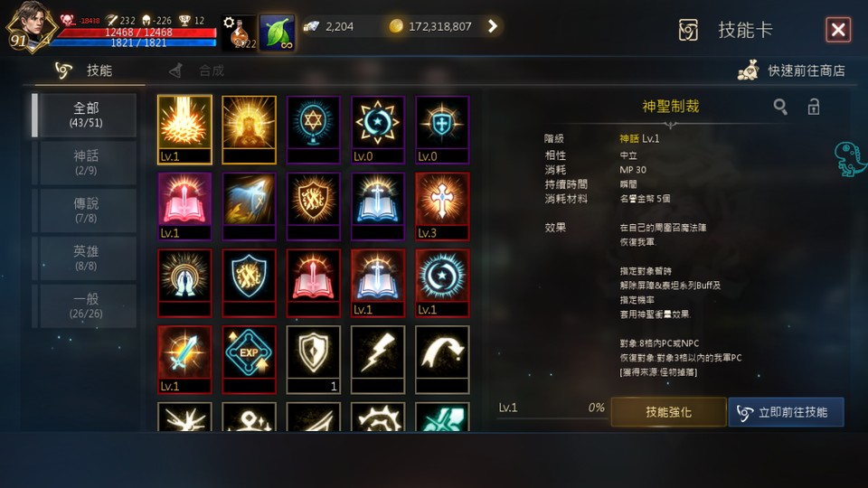Toggle the padlock icon beside 神聖制裁
This screenshot has height=488, width=868.
tap(813, 107)
